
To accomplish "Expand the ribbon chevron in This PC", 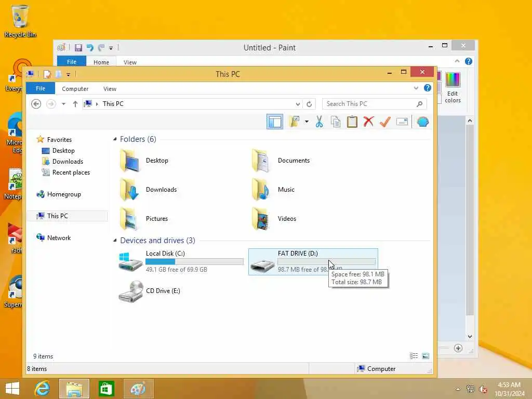I will 416,88.
